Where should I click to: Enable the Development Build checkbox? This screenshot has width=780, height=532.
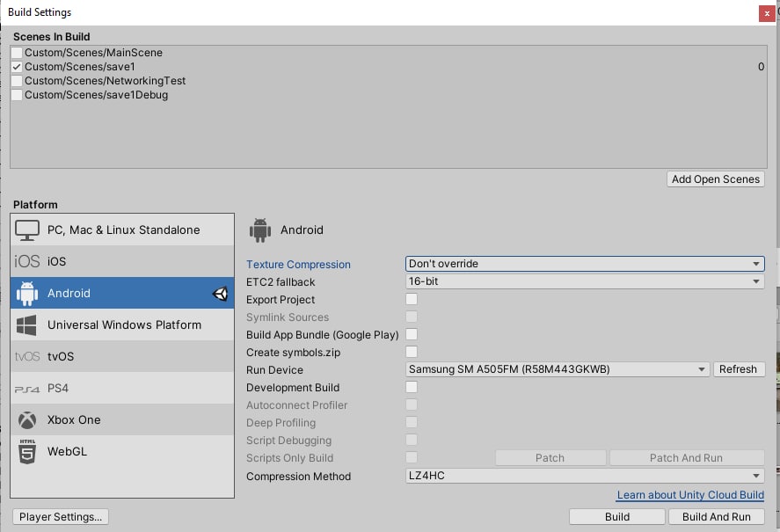click(x=412, y=387)
